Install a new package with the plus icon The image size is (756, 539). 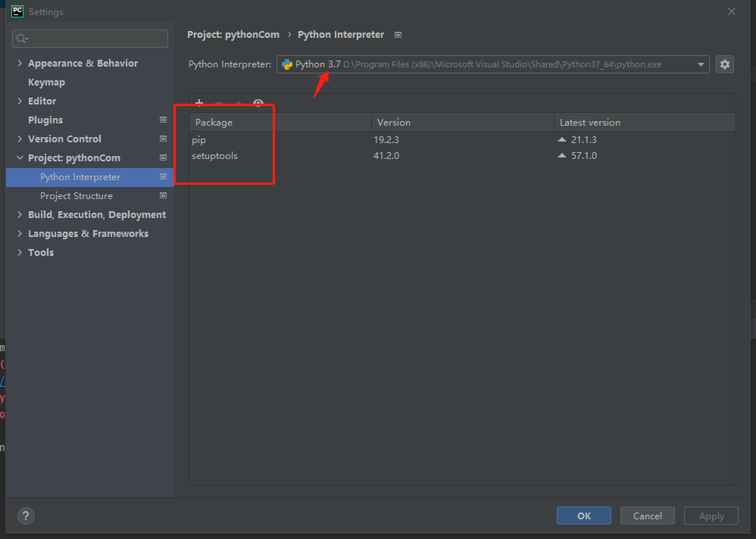[199, 103]
